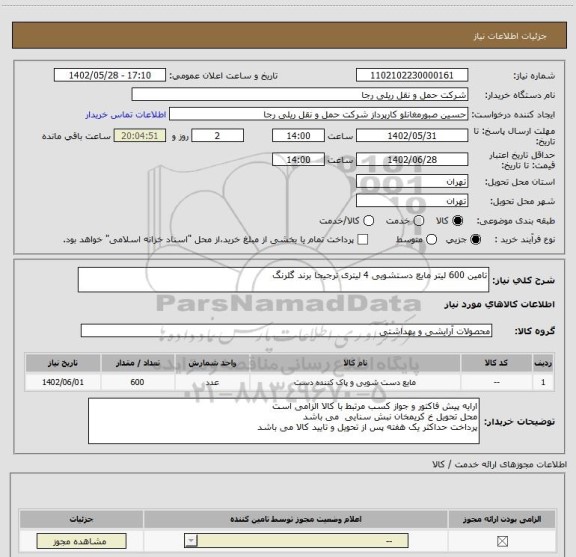This screenshot has width=576, height=557.
Task: Click the ردیف column header
Action: 543,363
